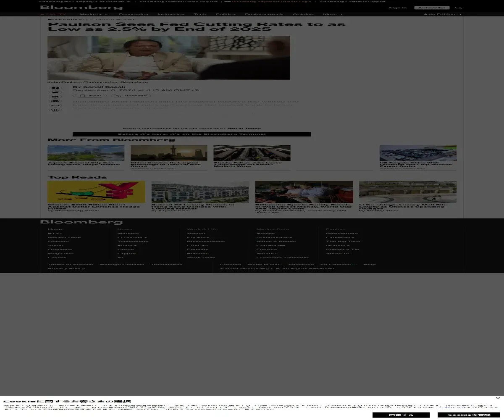Expand the More menu in navigation bar

[333, 14]
